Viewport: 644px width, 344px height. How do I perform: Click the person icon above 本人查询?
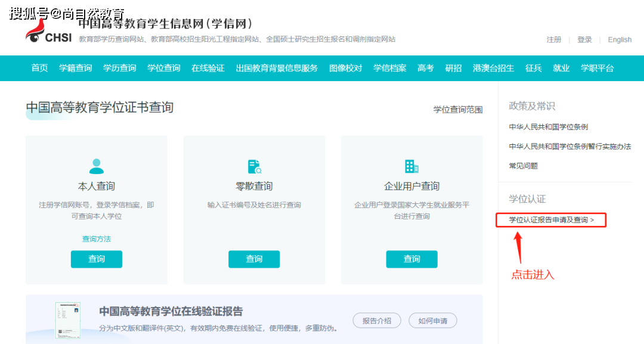click(x=96, y=166)
